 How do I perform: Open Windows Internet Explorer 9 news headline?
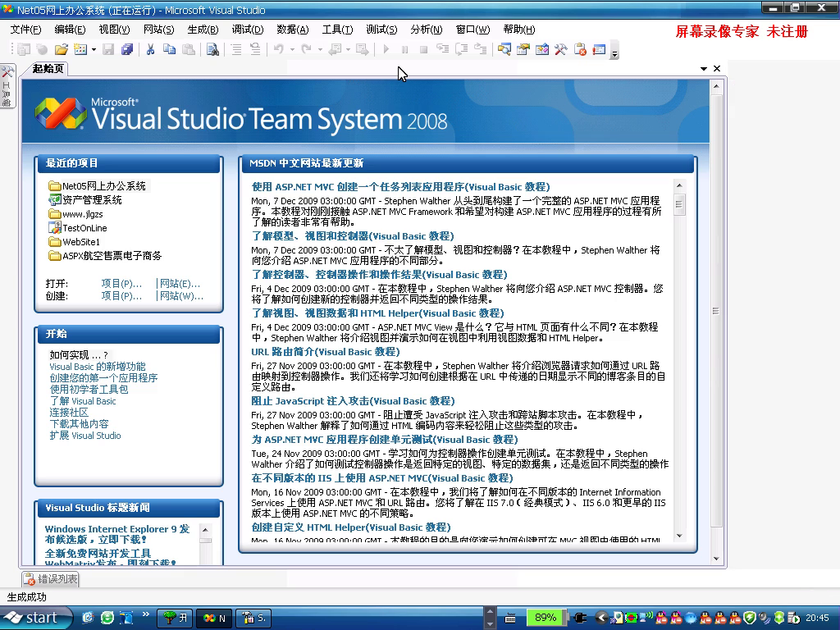point(117,534)
